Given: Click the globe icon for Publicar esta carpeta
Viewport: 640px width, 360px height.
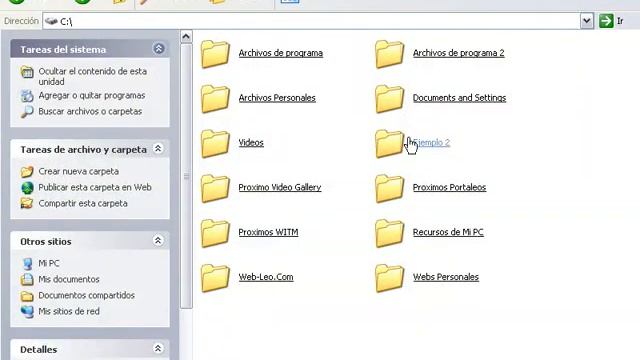Looking at the screenshot, I should click(x=27, y=187).
